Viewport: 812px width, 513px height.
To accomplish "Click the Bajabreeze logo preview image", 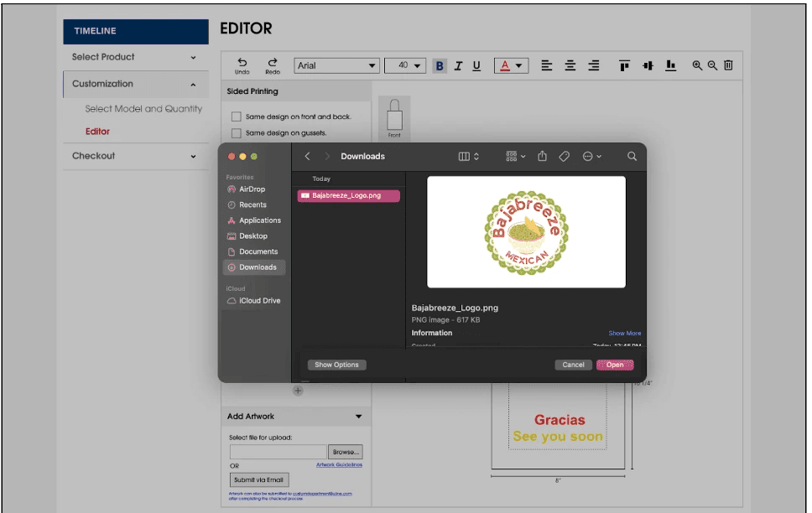I will (x=526, y=232).
